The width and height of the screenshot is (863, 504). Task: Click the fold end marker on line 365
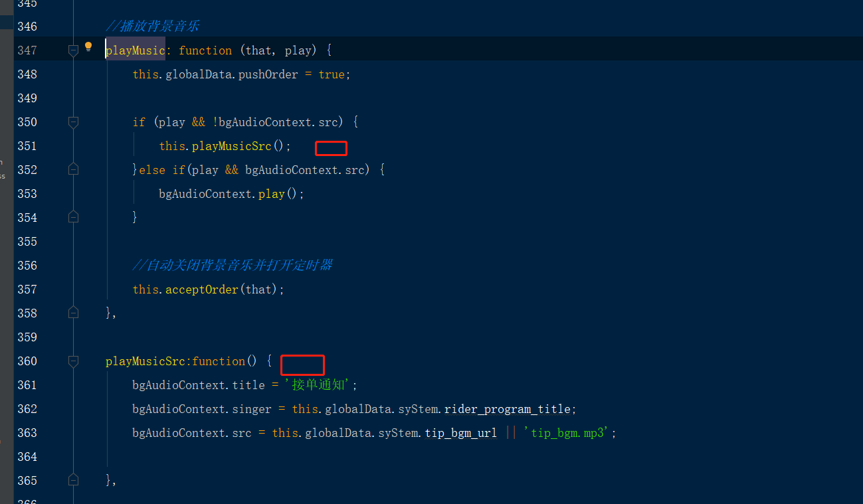[x=73, y=480]
